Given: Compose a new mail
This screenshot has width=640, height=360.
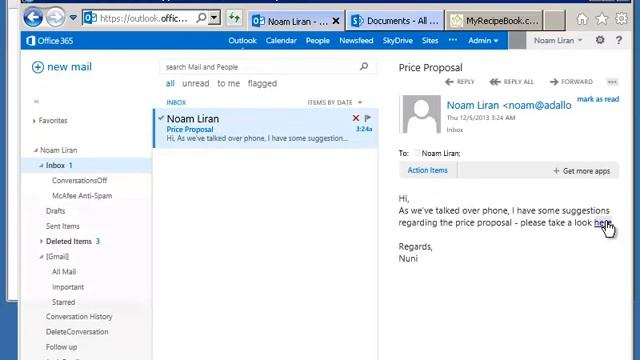Looking at the screenshot, I should (62, 67).
